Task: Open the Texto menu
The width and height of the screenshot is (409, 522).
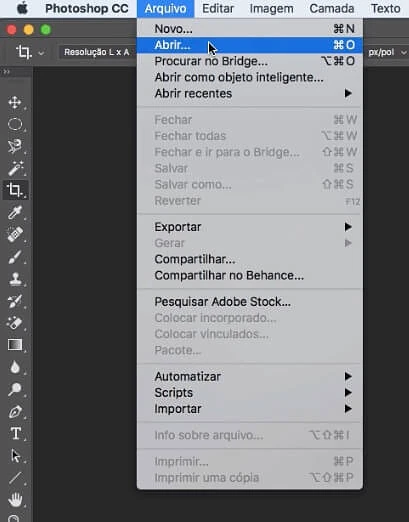Action: (386, 8)
